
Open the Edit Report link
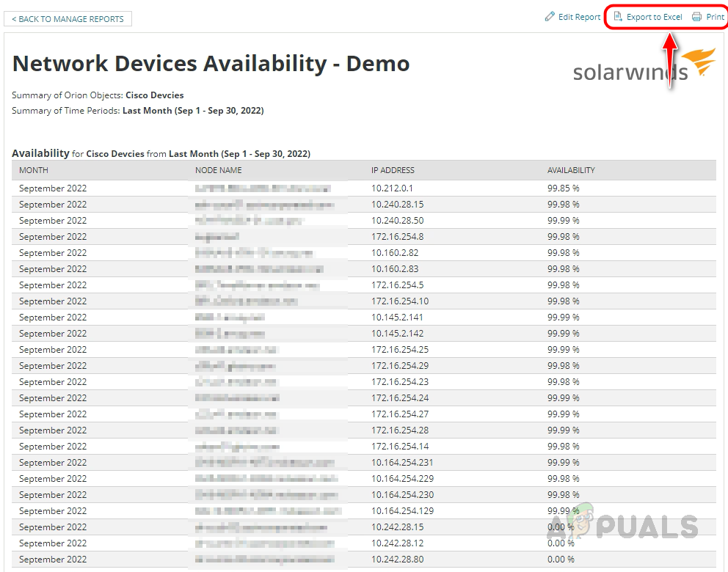tap(579, 17)
